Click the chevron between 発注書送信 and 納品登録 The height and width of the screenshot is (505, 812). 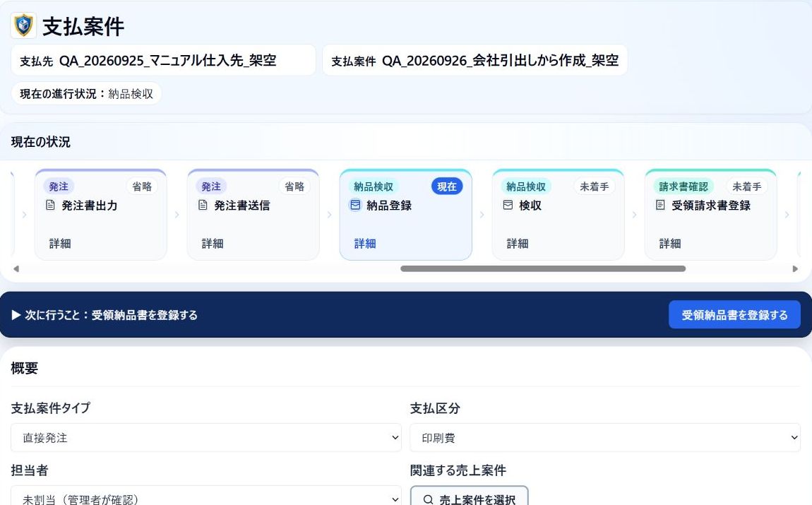click(x=329, y=215)
